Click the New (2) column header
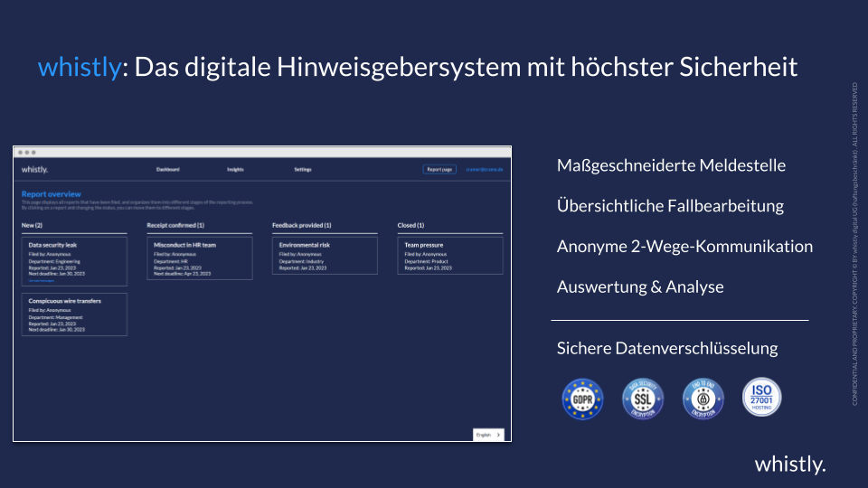The width and height of the screenshot is (868, 488). [33, 225]
